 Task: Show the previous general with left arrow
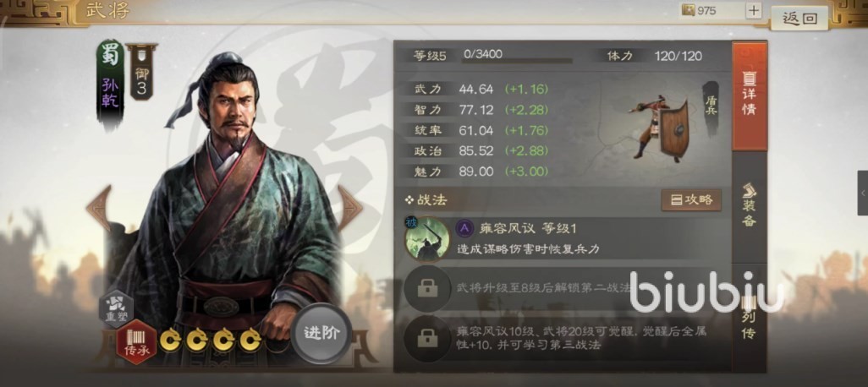point(100,209)
